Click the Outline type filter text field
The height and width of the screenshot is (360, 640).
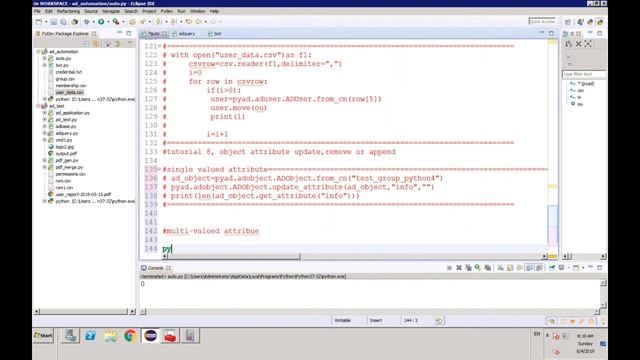[x=584, y=74]
